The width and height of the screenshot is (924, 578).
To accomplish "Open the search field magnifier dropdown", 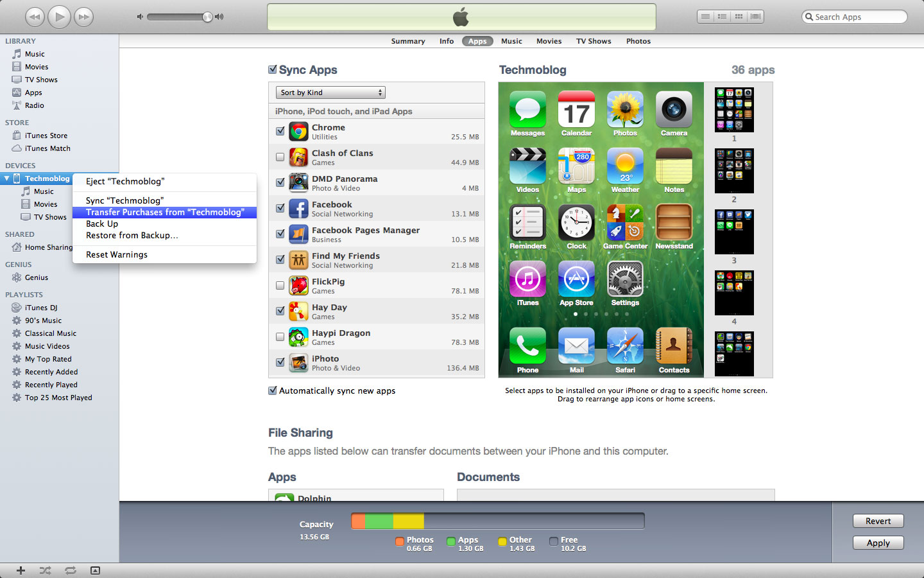I will pos(809,17).
